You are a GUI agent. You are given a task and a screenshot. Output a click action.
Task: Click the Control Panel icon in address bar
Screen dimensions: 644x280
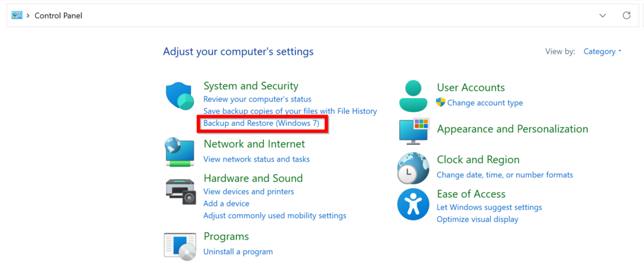pyautogui.click(x=17, y=15)
